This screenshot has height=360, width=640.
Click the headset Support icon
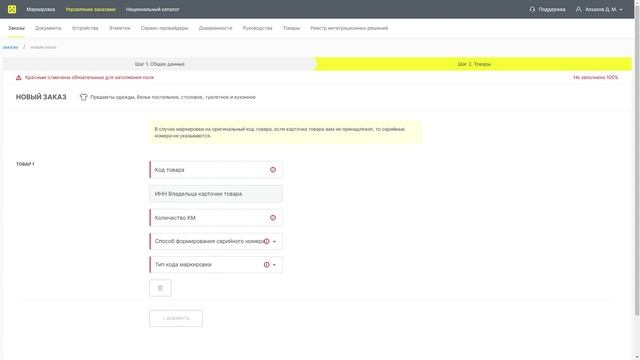point(532,9)
